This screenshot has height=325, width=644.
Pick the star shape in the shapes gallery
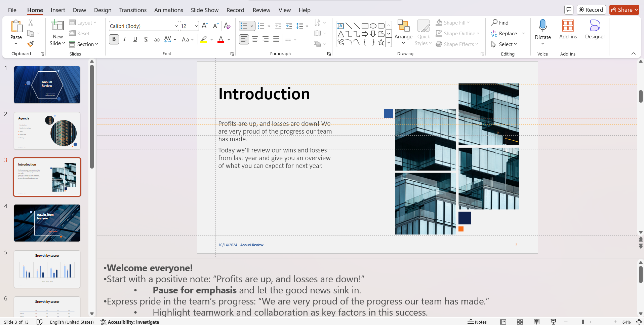click(381, 42)
